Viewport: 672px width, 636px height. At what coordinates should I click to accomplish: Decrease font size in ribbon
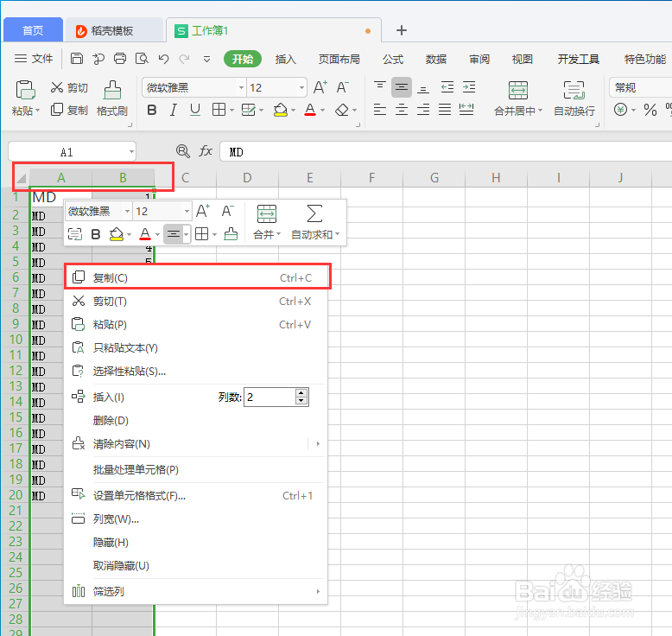(342, 87)
